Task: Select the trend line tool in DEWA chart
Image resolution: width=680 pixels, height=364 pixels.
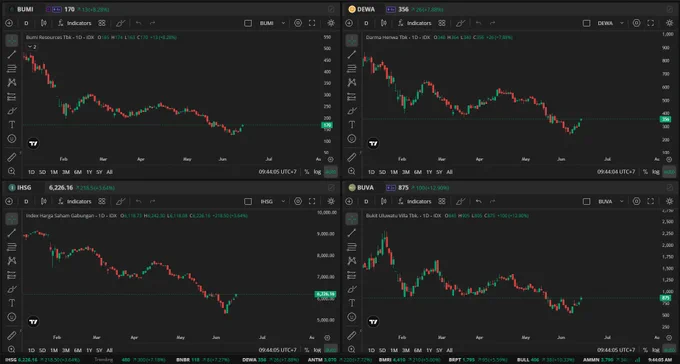Action: coord(352,55)
